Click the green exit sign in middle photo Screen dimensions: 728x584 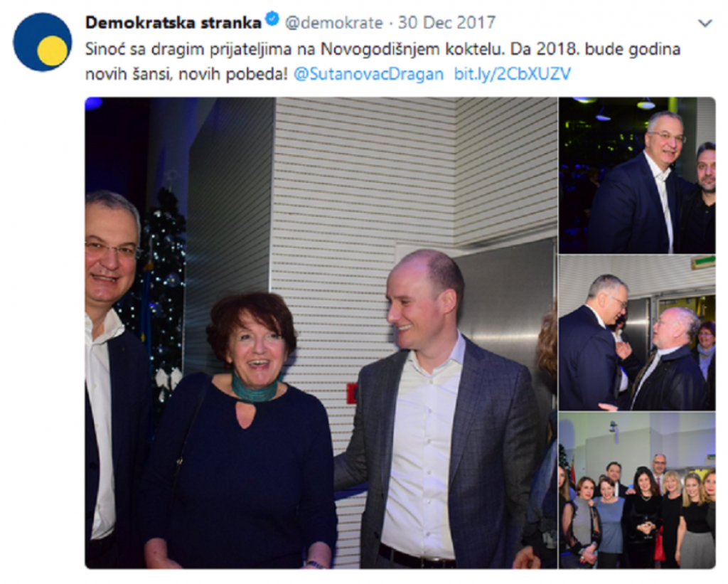703,262
